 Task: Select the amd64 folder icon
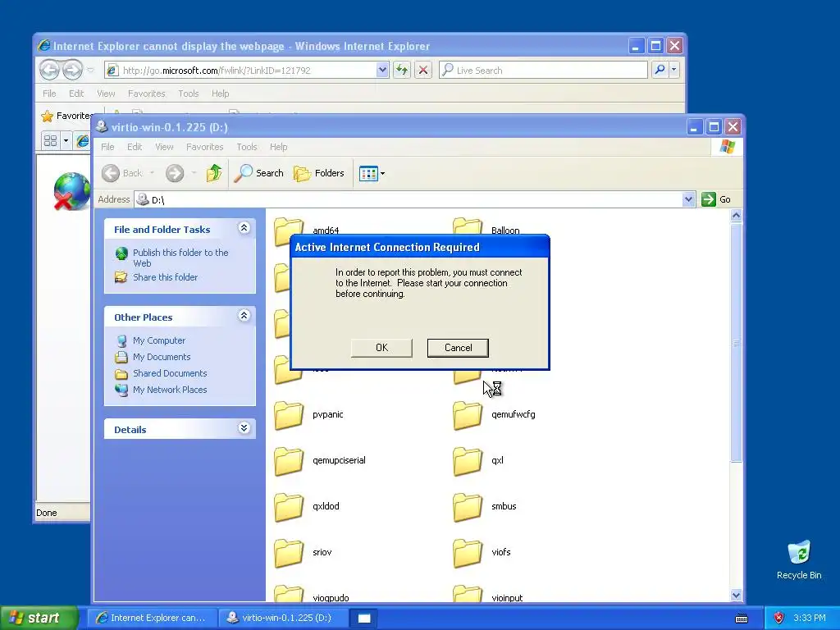289,231
